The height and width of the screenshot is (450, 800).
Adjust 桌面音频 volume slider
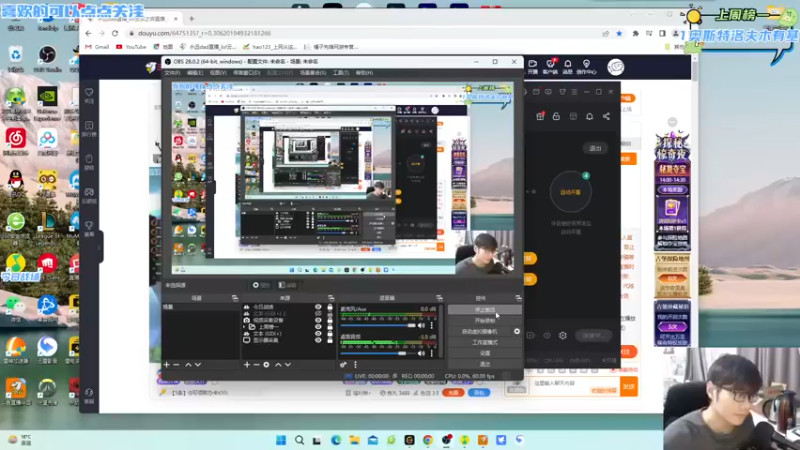(378, 353)
